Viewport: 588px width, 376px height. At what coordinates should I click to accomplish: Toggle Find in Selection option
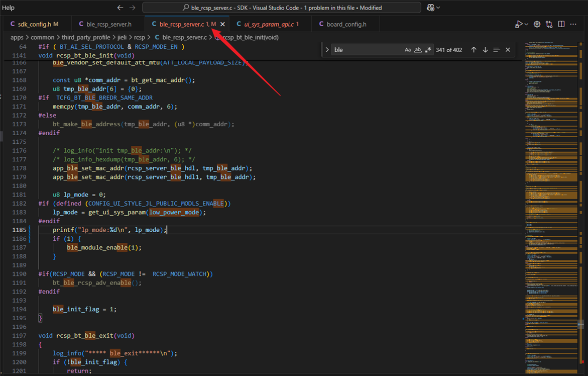[x=497, y=50]
